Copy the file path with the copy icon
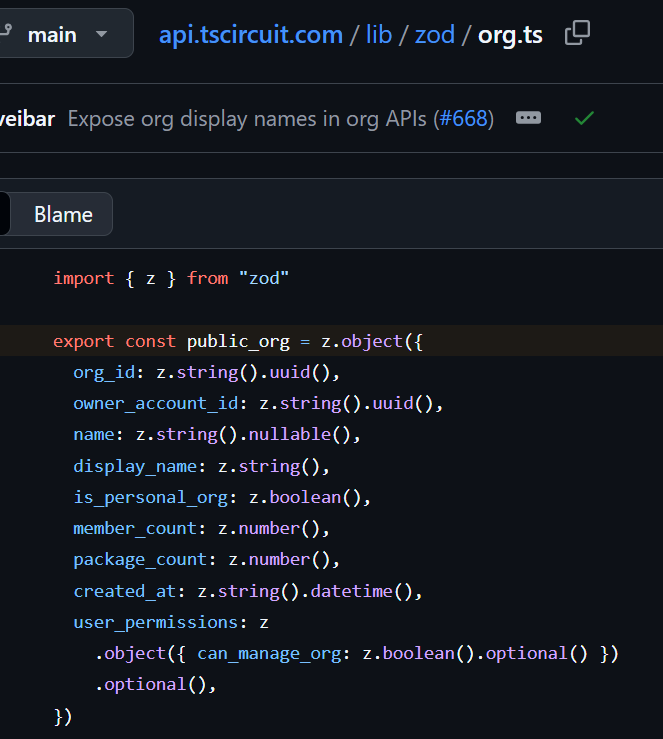Screen dimensions: 663x739 point(577,33)
